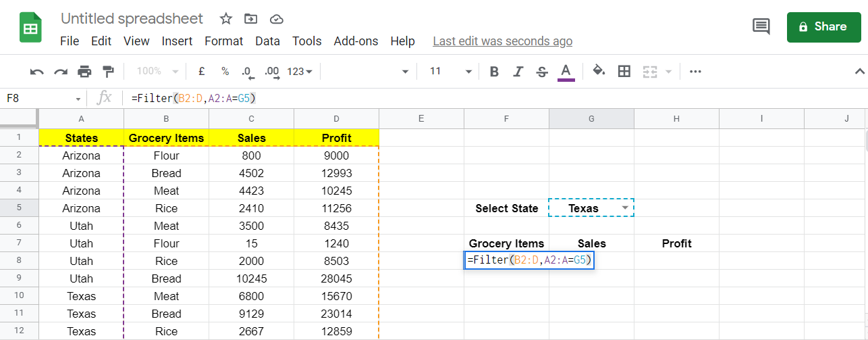Open 'Last edit was seconds ago' link
The image size is (868, 340).
502,41
